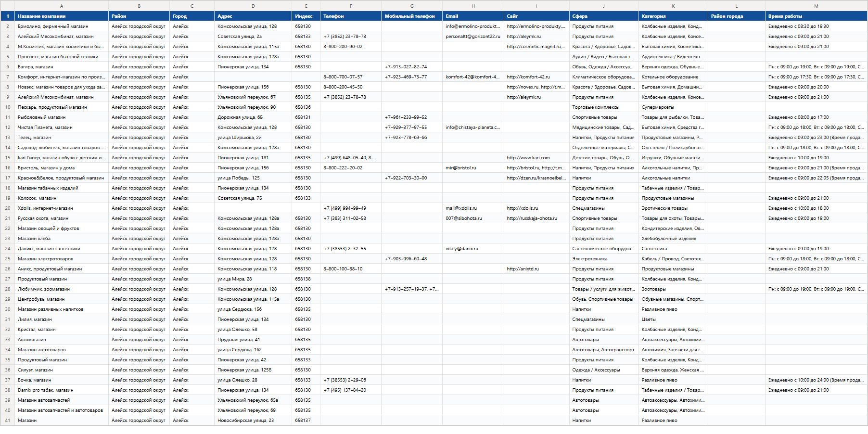Click the 'Индекс' header cell

(306, 16)
